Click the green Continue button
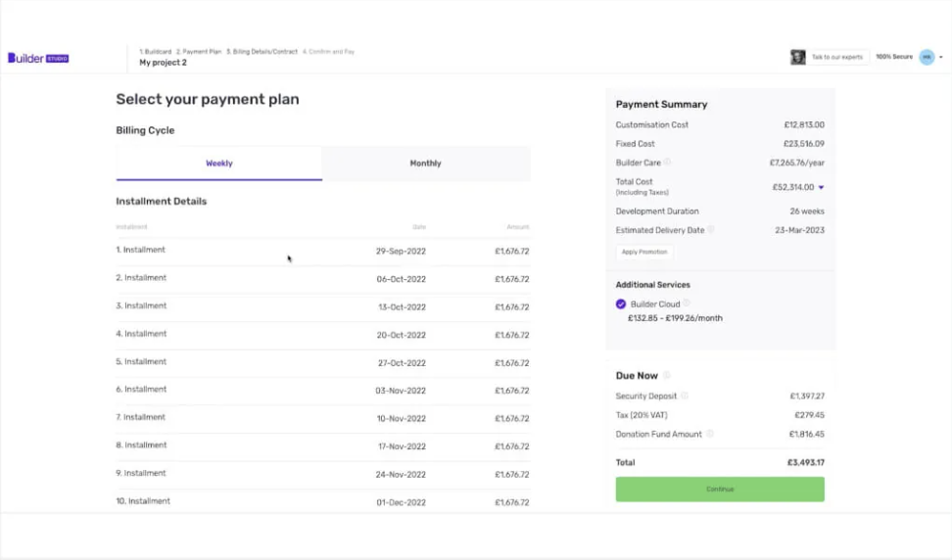This screenshot has height=560, width=952. point(720,489)
